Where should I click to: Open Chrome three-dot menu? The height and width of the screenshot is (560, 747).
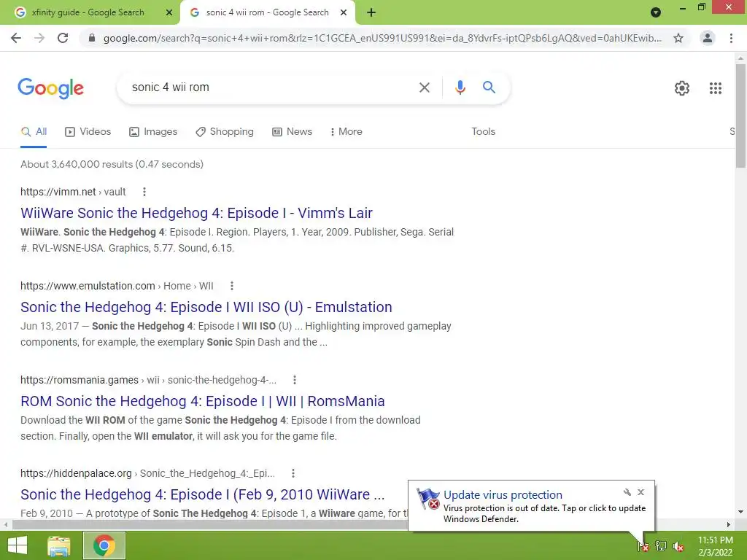pyautogui.click(x=731, y=38)
